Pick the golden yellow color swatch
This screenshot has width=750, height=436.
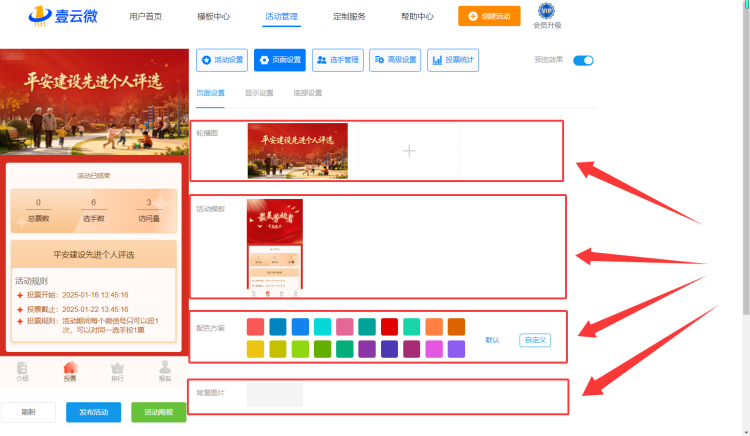coord(255,349)
